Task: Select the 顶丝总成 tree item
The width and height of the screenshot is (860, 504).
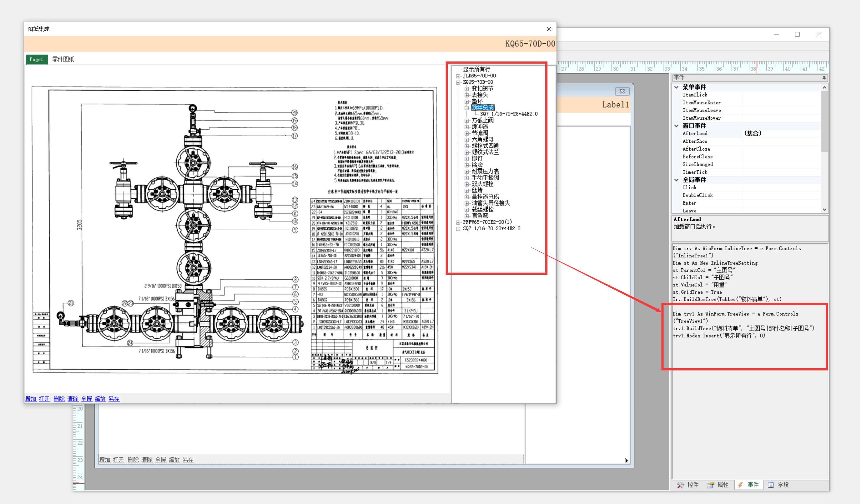Action: [483, 108]
